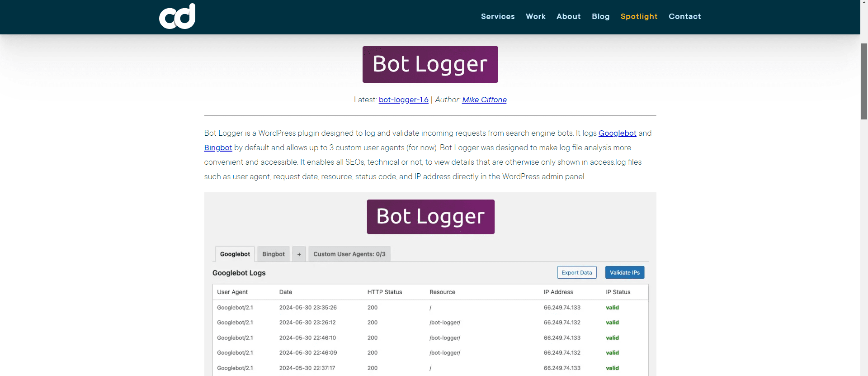The height and width of the screenshot is (376, 868).
Task: Click the IP Status column header
Action: [x=618, y=292]
